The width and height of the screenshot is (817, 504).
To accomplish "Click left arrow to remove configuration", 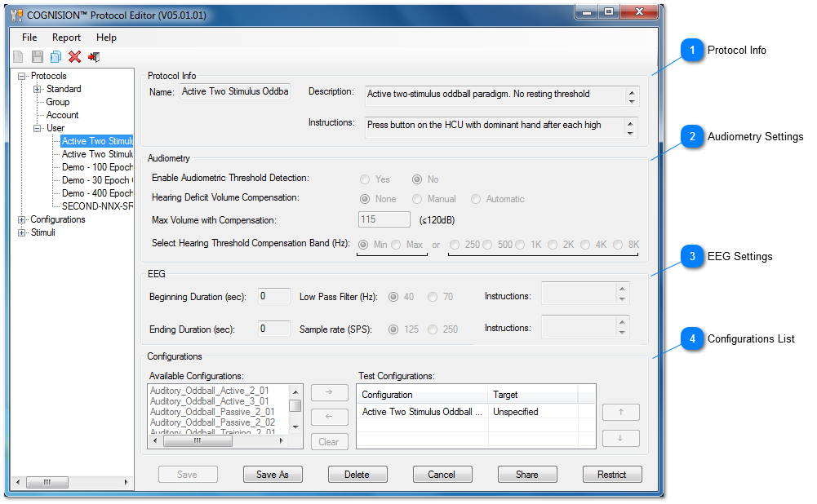I will click(x=329, y=417).
